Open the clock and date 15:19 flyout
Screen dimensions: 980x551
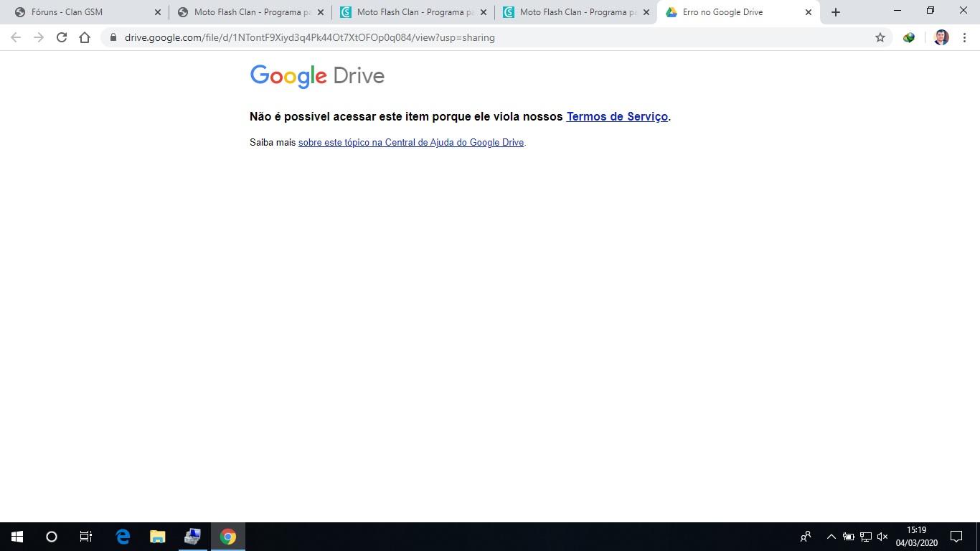[x=917, y=537]
